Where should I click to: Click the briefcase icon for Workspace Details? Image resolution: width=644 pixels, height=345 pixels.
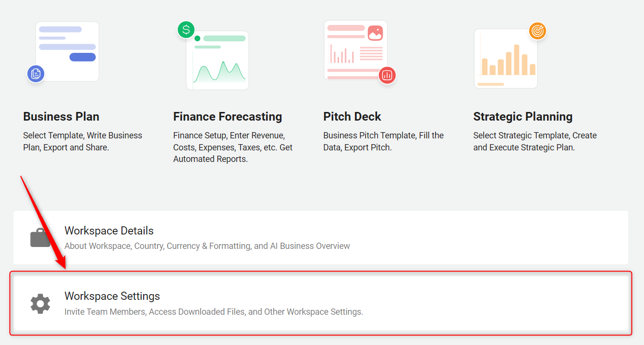(x=40, y=237)
